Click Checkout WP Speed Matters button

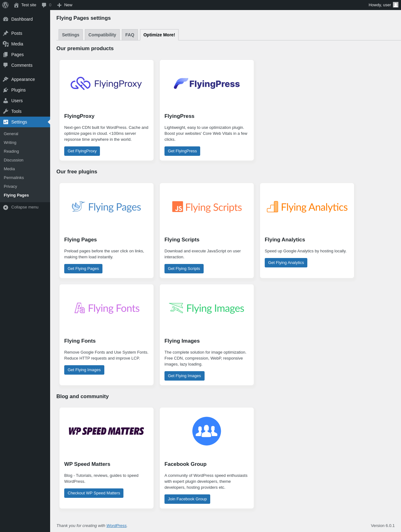[94, 493]
